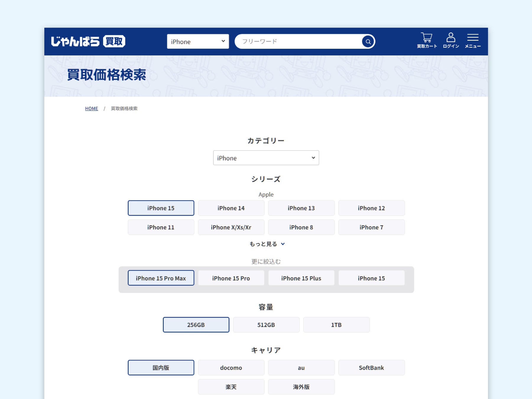This screenshot has width=532, height=399.
Task: Click the 買取価格検索 breadcrumb text
Action: click(x=124, y=108)
